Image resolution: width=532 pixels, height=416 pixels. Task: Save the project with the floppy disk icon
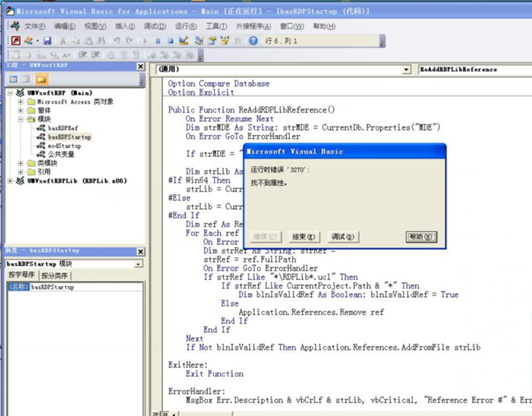click(x=47, y=41)
